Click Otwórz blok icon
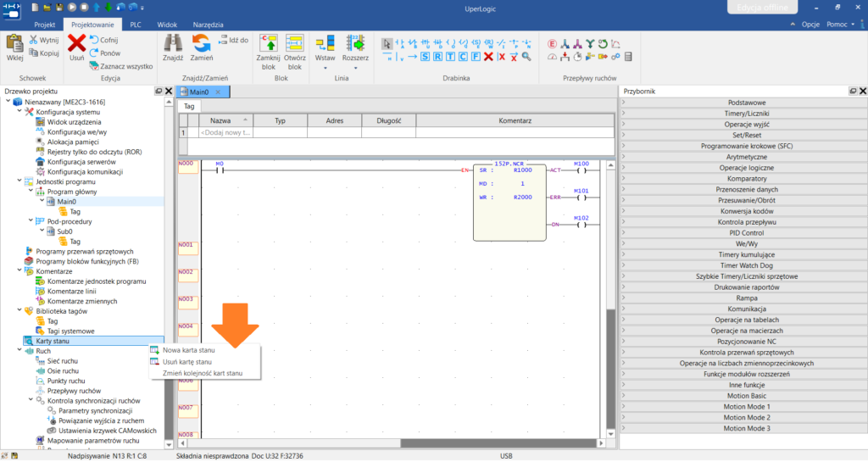868x462 pixels. (294, 43)
